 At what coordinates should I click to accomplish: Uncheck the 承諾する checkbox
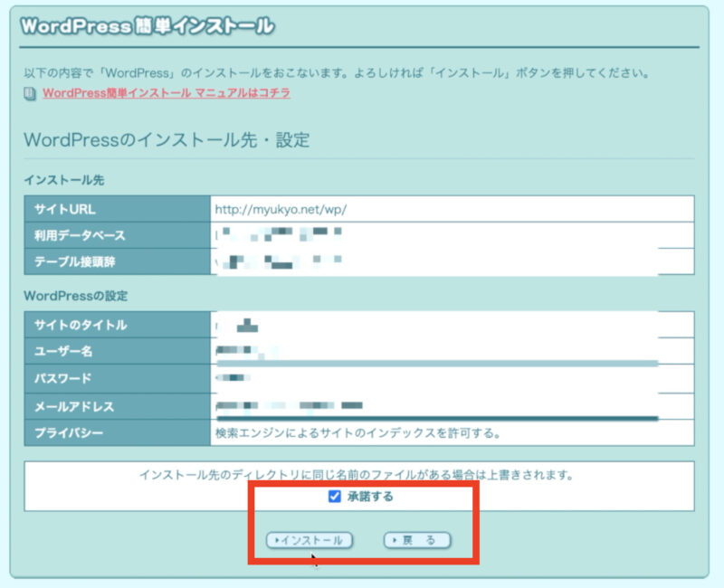pos(334,497)
